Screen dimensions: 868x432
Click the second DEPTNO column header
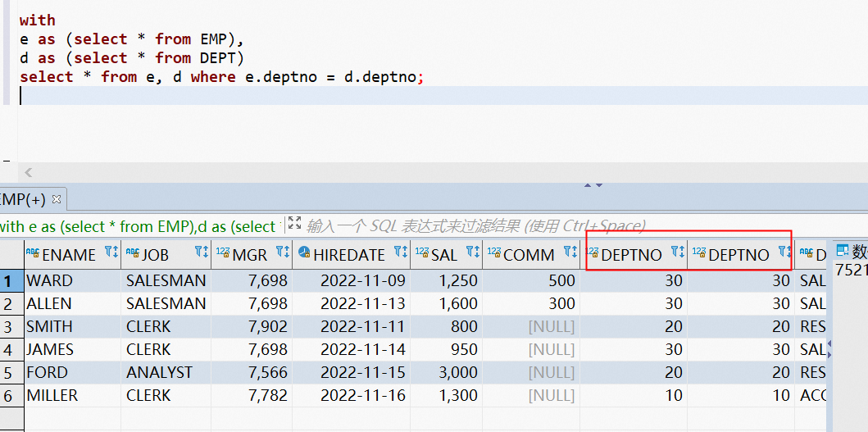738,254
